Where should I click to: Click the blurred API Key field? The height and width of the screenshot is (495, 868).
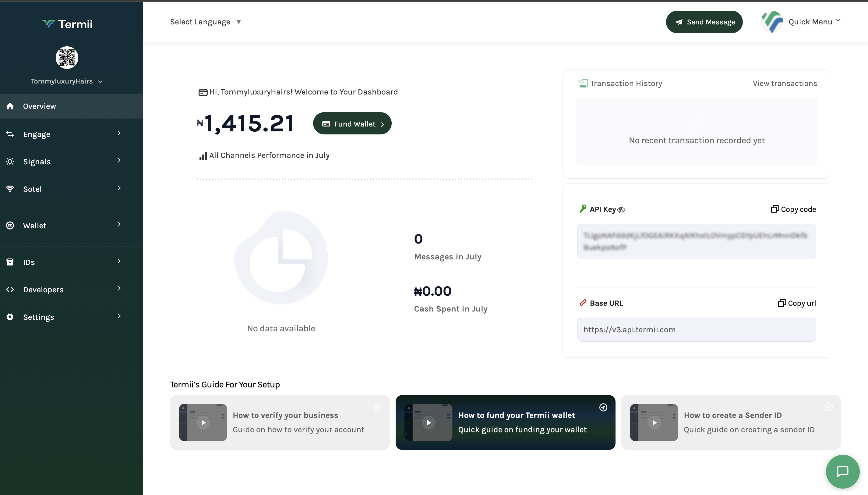(697, 241)
